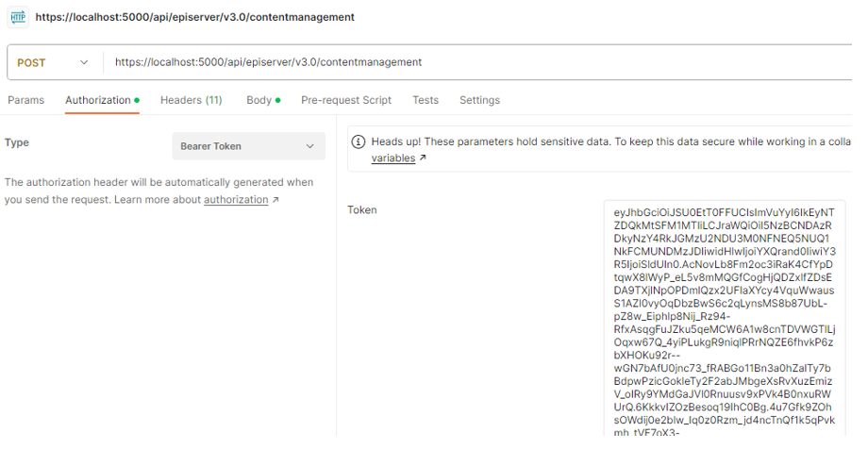Image resolution: width=868 pixels, height=449 pixels.
Task: Follow the authorization learn more link
Action: coord(235,200)
